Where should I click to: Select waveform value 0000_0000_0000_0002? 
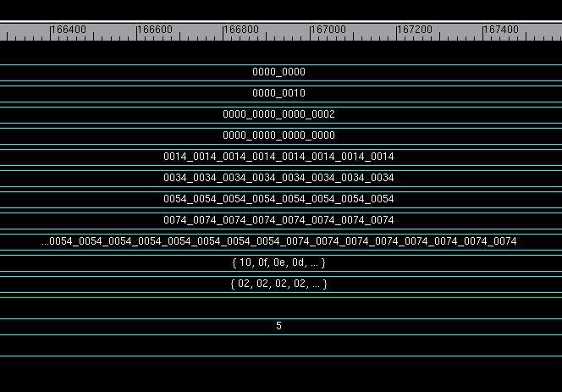[x=278, y=114]
